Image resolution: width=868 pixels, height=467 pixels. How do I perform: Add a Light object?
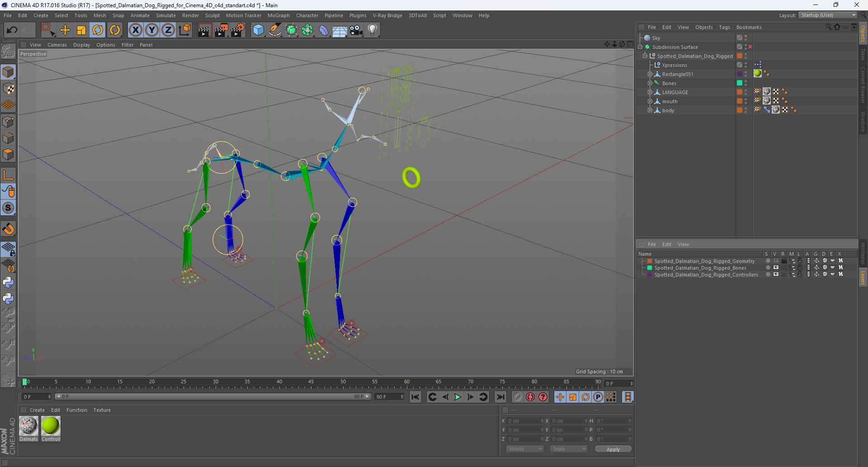pyautogui.click(x=373, y=30)
